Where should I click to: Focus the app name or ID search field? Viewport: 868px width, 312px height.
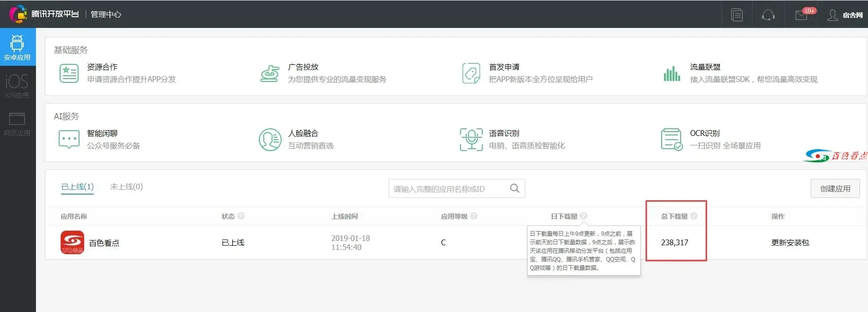[x=457, y=188]
